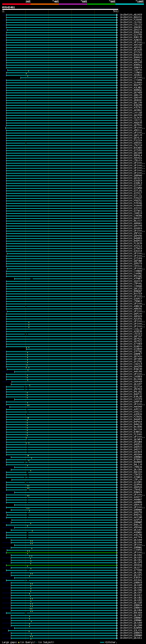This screenshot has height=644, width=146.
Task: Click the white query length bar
Action: (x=60, y=10)
